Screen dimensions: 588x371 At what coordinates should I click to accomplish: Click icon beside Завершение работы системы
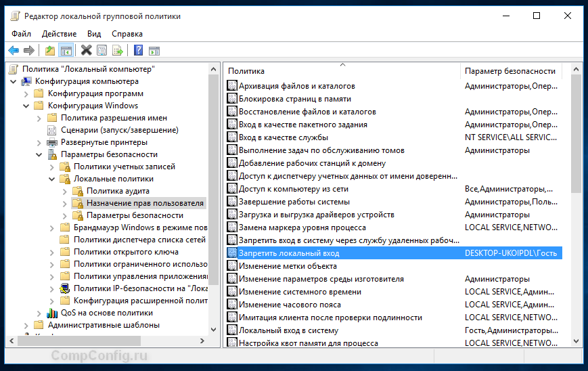tap(232, 202)
